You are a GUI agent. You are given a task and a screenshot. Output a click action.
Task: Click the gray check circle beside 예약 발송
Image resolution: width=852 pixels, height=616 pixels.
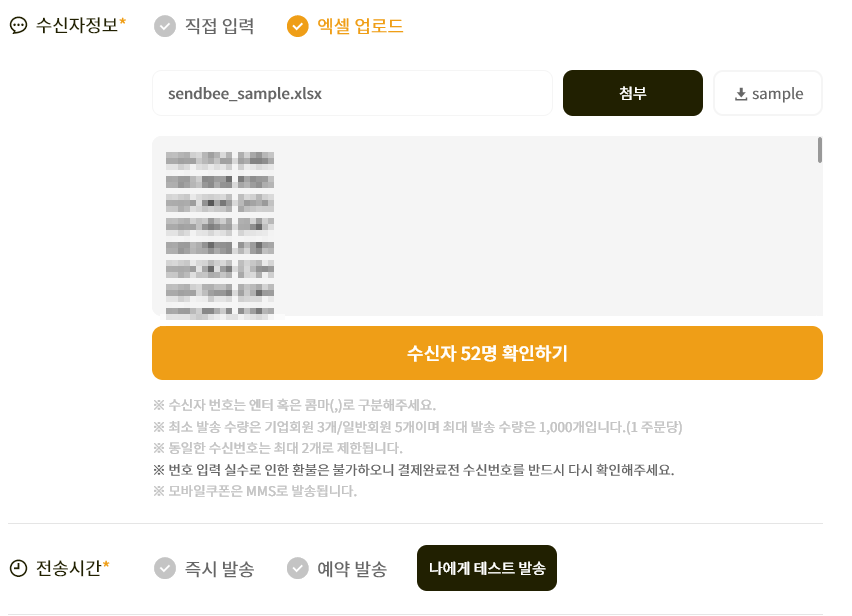[297, 567]
